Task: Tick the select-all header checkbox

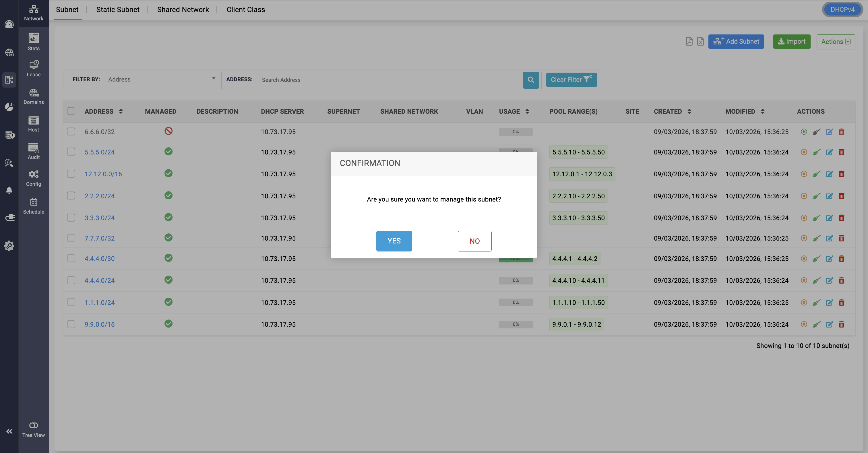Action: 71,111
